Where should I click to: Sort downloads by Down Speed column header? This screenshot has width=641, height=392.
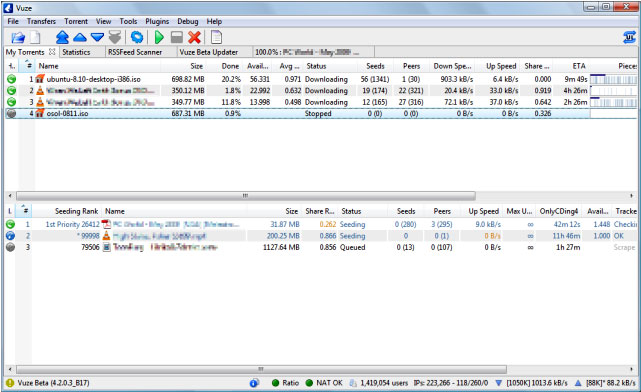(453, 66)
